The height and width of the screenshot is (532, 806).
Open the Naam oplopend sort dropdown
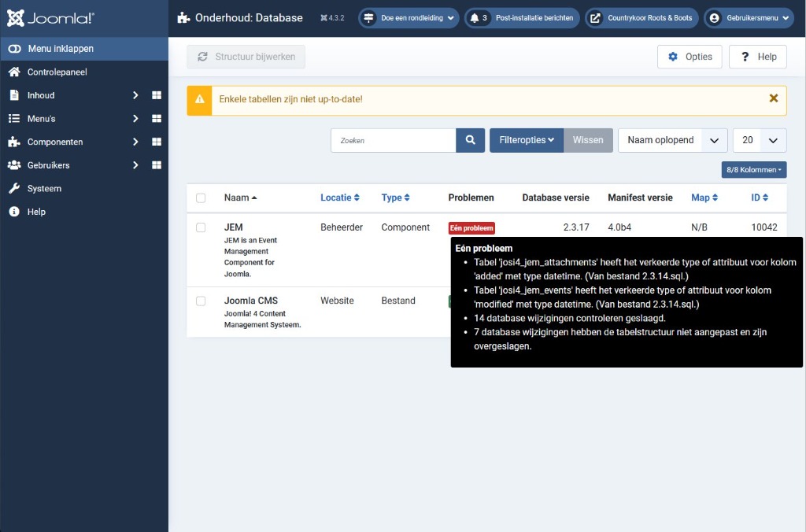(x=673, y=140)
